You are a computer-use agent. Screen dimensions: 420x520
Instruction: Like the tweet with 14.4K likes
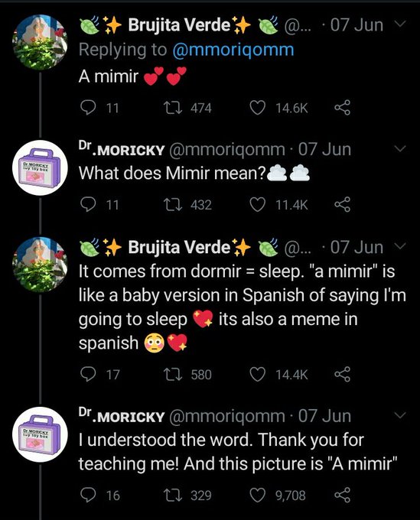pyautogui.click(x=258, y=375)
